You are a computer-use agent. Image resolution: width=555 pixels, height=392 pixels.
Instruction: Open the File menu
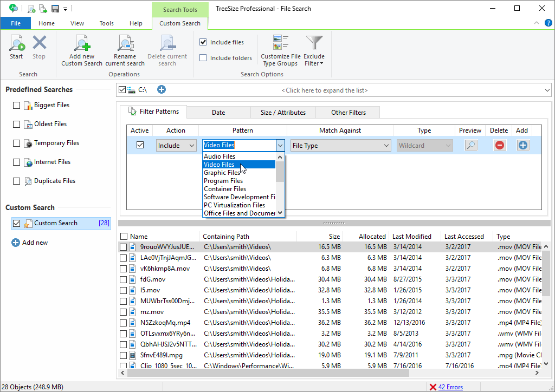coord(16,23)
